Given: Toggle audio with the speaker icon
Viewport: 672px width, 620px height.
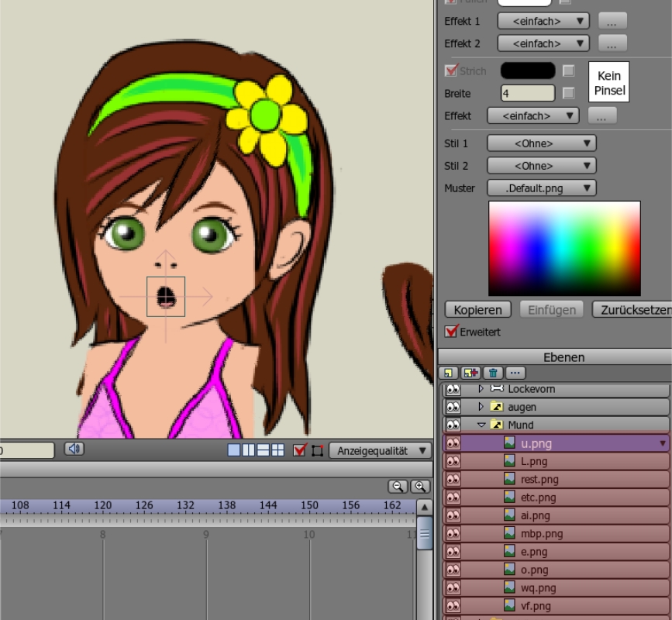Looking at the screenshot, I should 74,449.
